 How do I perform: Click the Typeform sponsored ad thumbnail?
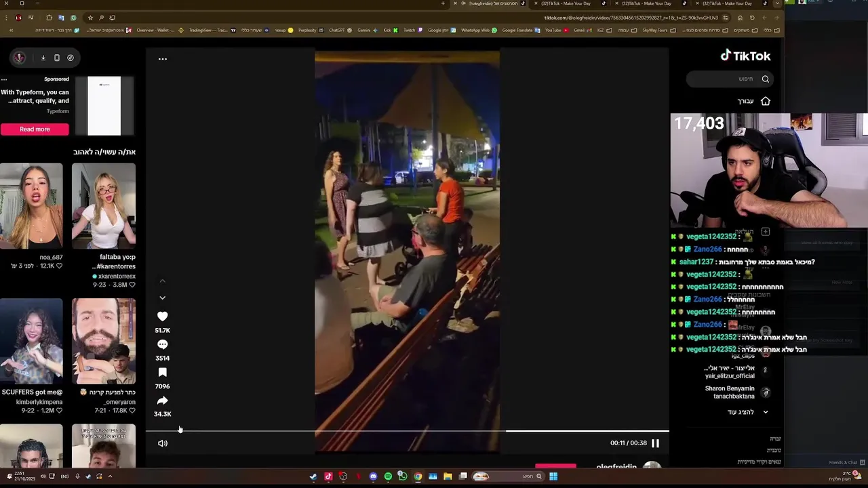[x=104, y=106]
